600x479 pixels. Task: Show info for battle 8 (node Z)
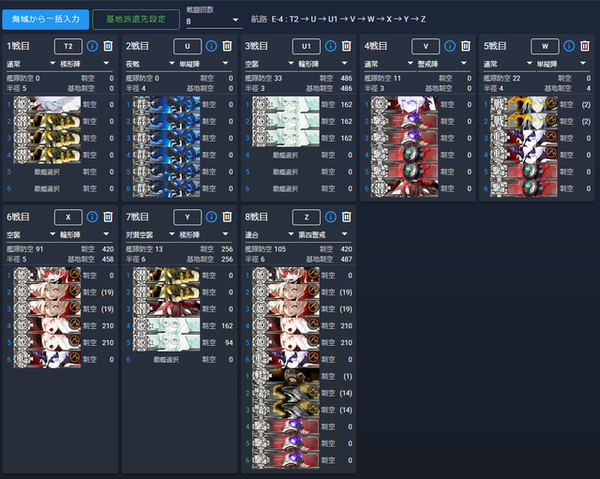329,216
